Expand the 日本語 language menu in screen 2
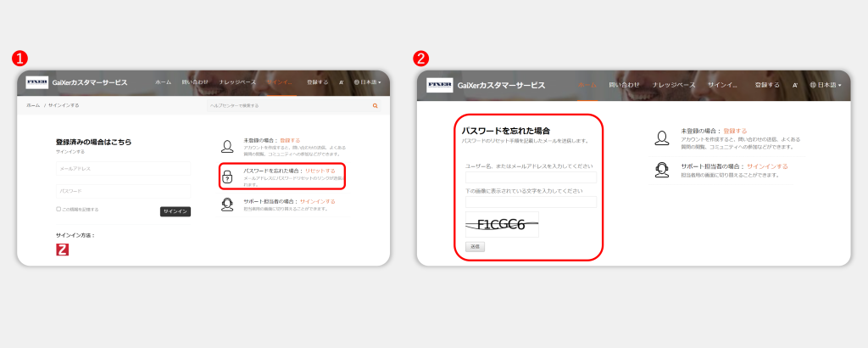 (826, 85)
